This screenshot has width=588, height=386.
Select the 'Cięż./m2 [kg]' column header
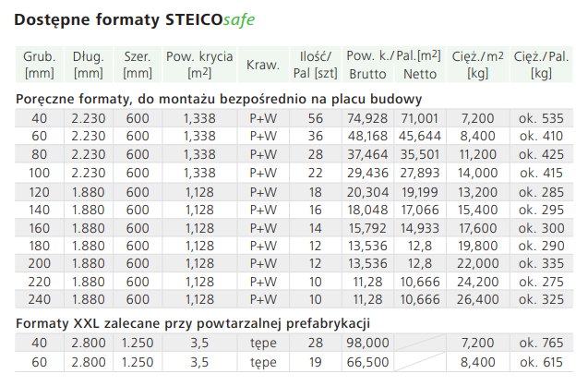pyautogui.click(x=478, y=65)
